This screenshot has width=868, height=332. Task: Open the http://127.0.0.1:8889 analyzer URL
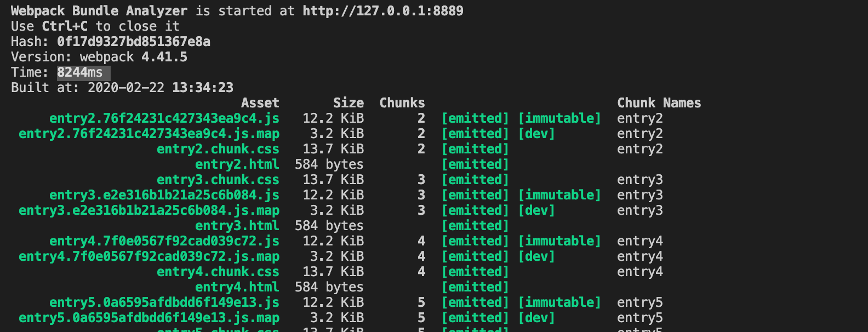pos(382,11)
